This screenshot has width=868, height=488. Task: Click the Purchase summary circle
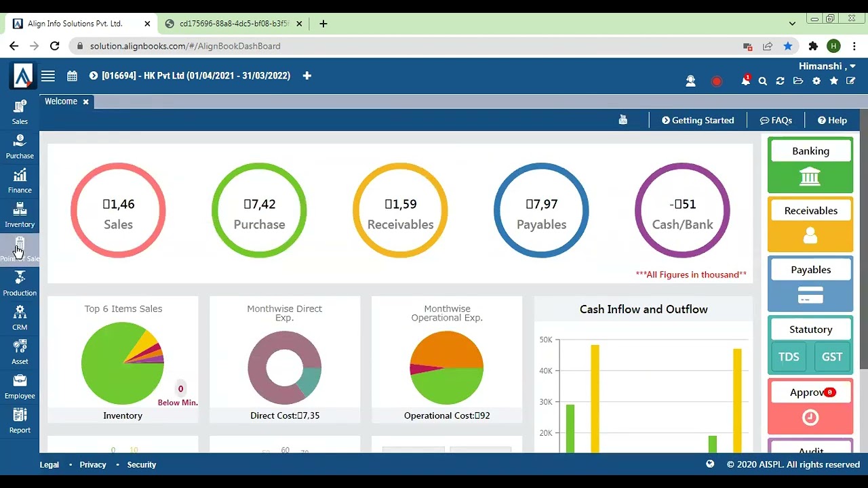pyautogui.click(x=259, y=210)
